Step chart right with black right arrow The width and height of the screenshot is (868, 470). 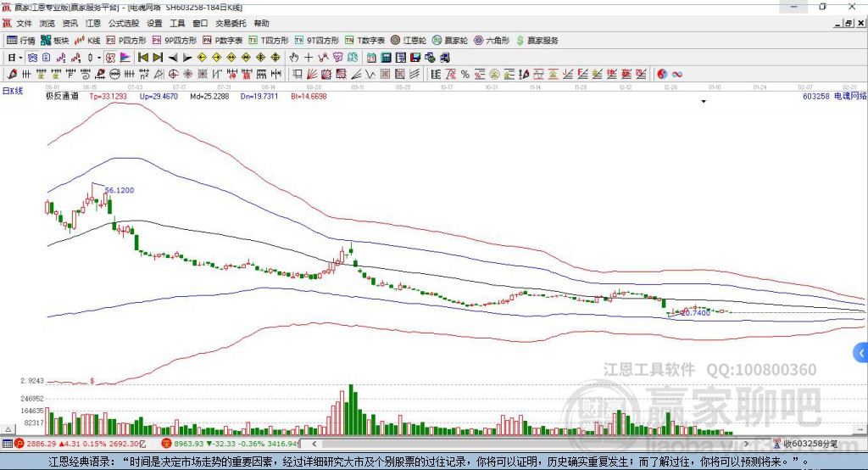[187, 58]
